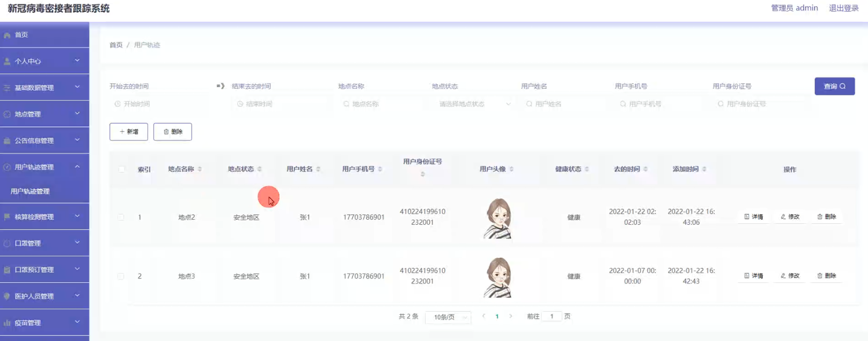The width and height of the screenshot is (868, 341).
Task: Expand the 个人中心 sidebar chevron
Action: click(77, 60)
